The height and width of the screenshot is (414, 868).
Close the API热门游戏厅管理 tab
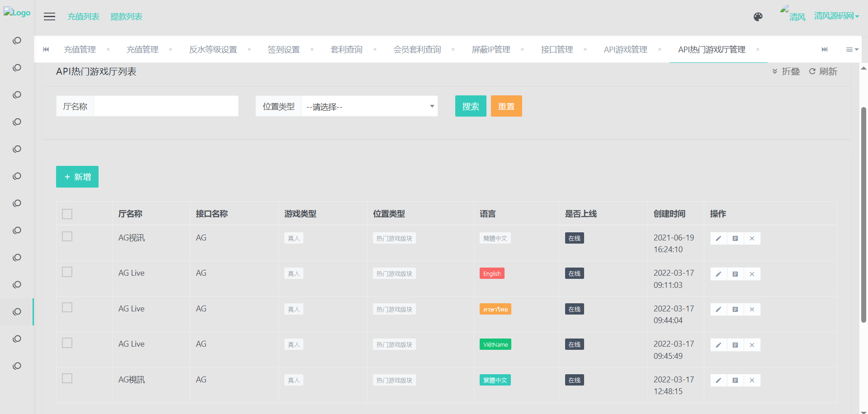coord(758,49)
